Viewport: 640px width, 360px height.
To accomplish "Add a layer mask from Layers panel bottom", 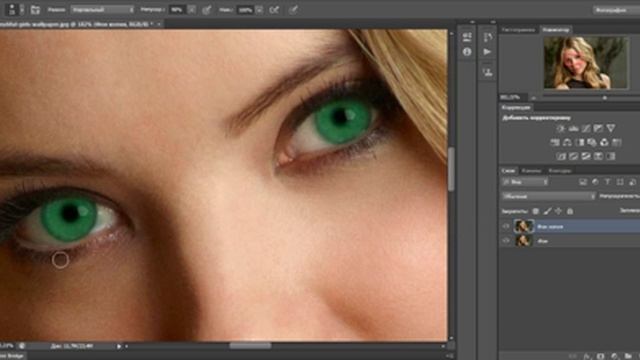I will [x=601, y=356].
